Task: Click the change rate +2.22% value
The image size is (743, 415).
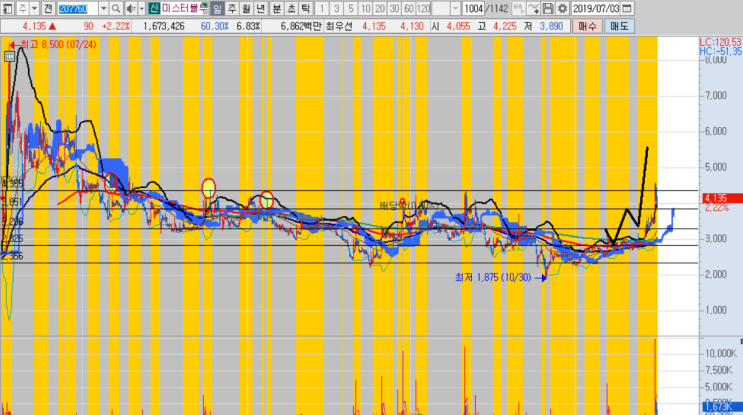Action: pyautogui.click(x=116, y=26)
